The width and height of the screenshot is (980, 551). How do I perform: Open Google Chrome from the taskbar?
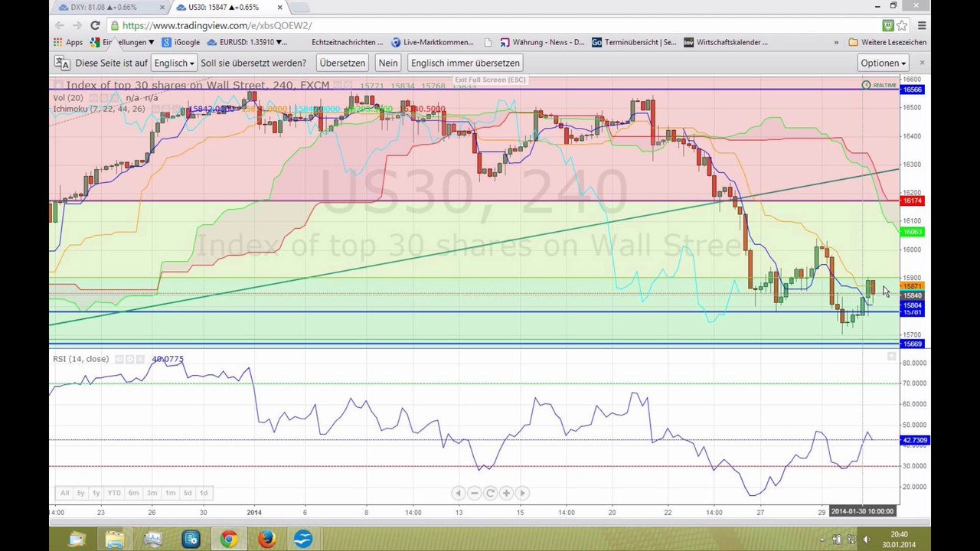pos(228,540)
